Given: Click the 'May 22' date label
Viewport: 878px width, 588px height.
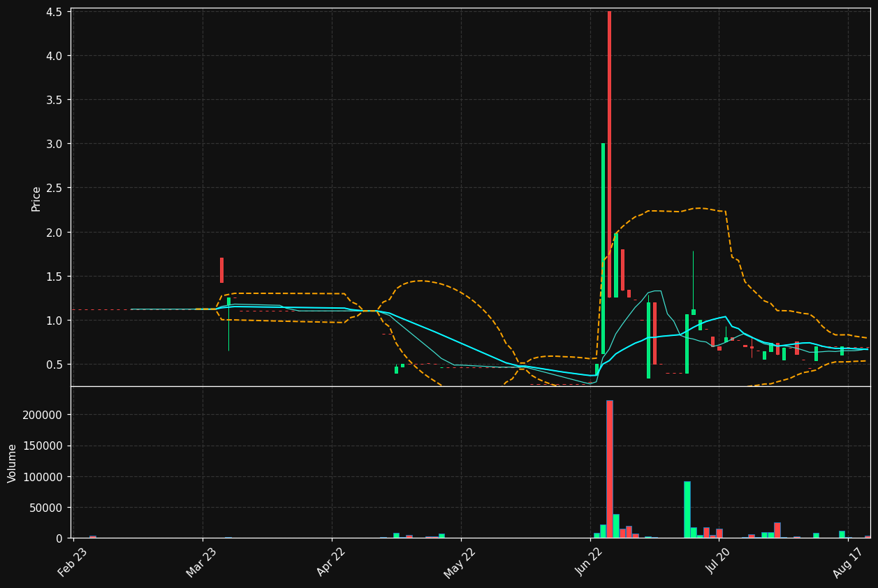Looking at the screenshot, I should [x=460, y=562].
